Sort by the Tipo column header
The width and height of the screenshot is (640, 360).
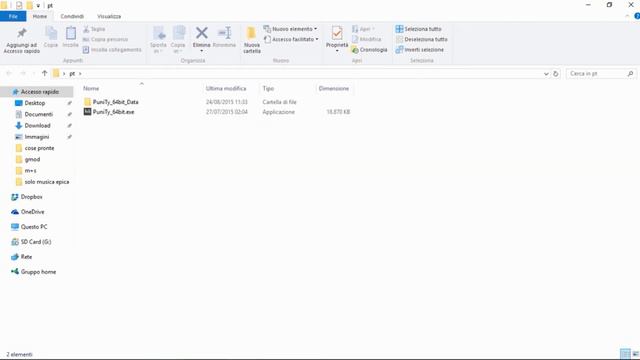click(x=268, y=88)
